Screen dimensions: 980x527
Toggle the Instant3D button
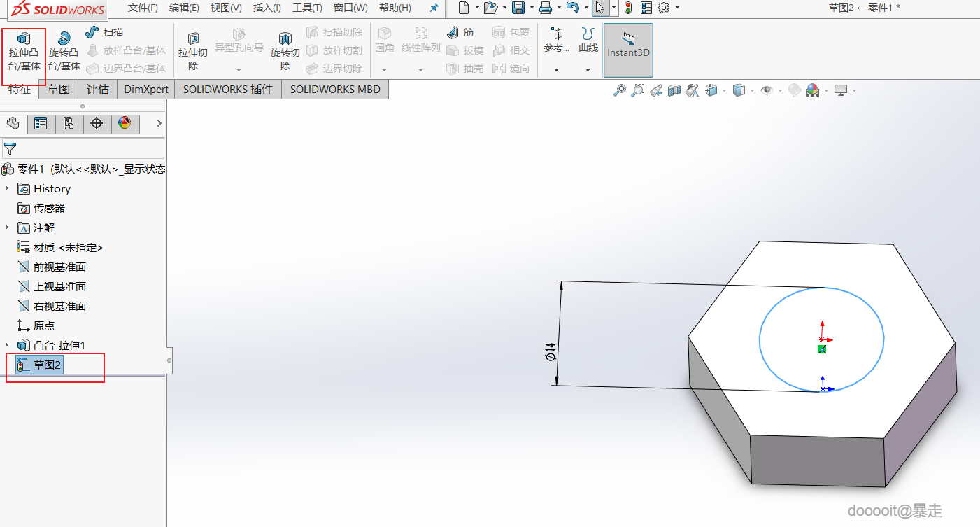[x=628, y=50]
